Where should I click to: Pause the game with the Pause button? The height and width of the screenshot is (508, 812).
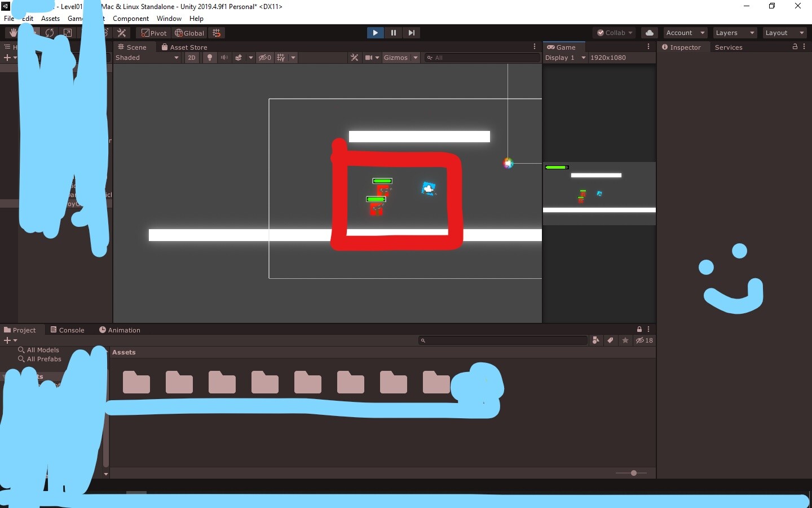(393, 33)
